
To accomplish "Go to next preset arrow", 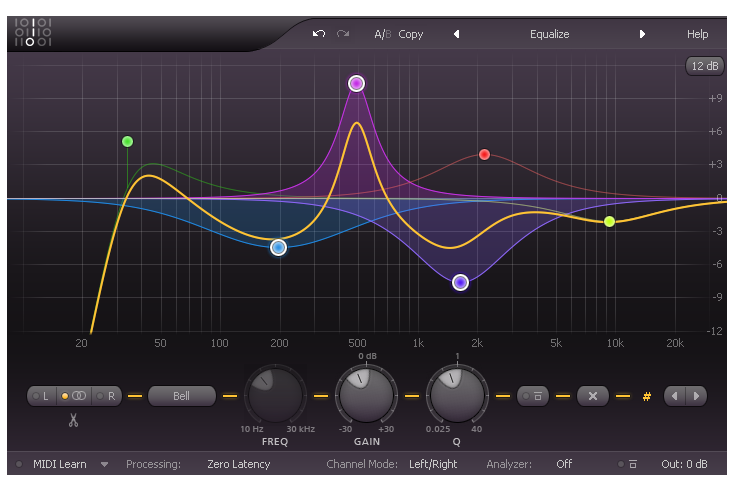I will 642,34.
